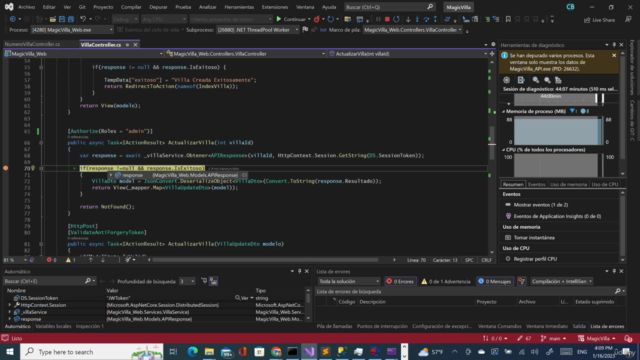Collapse the Memoria de proceso graph

[x=504, y=111]
